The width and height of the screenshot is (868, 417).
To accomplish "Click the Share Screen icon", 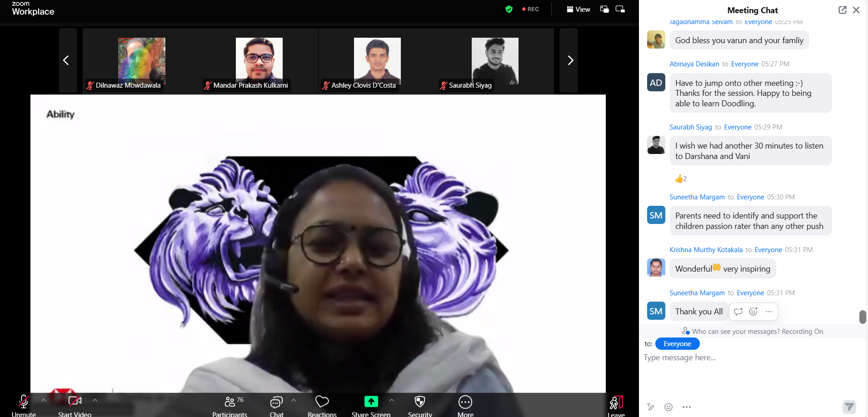I will (371, 402).
